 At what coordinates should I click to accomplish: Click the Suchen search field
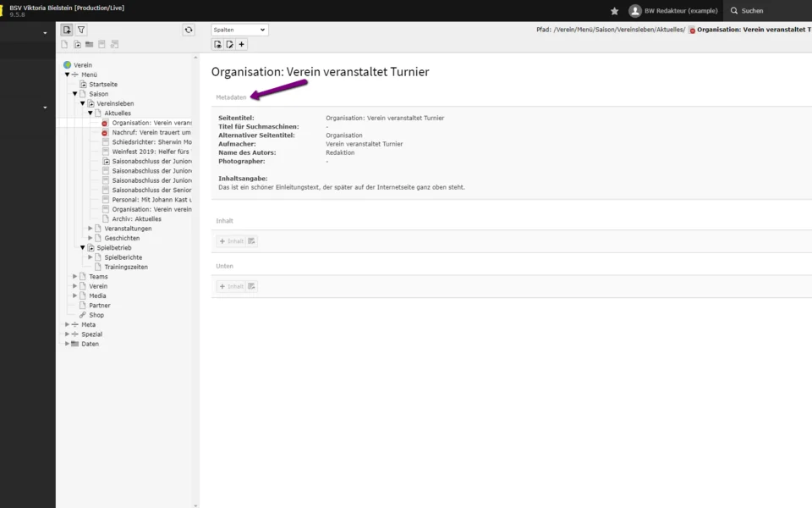[x=770, y=11]
